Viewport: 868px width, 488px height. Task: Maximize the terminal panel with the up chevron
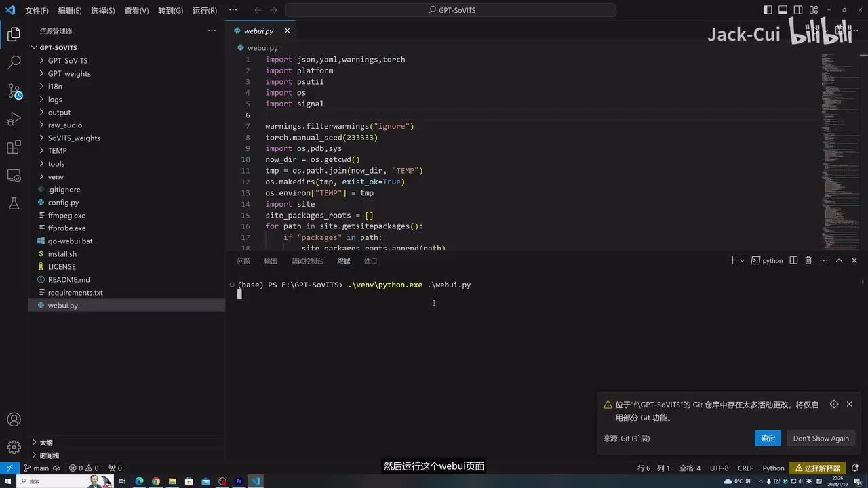click(x=839, y=260)
